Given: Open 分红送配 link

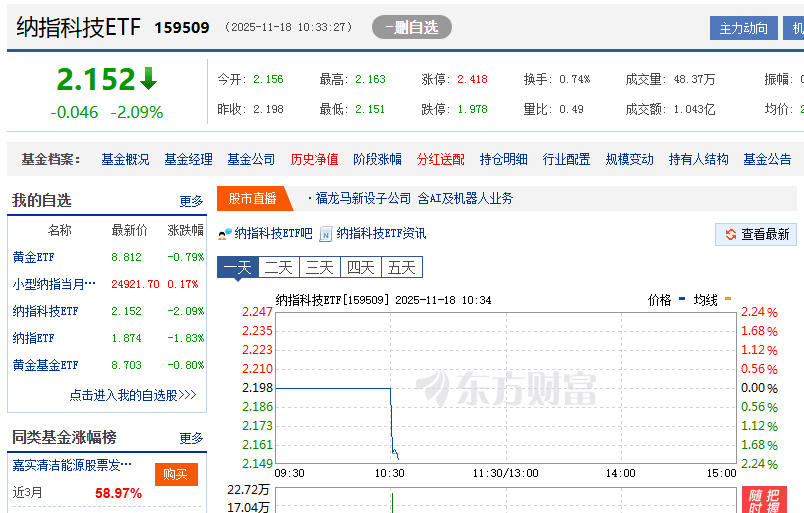Looking at the screenshot, I should pos(440,160).
